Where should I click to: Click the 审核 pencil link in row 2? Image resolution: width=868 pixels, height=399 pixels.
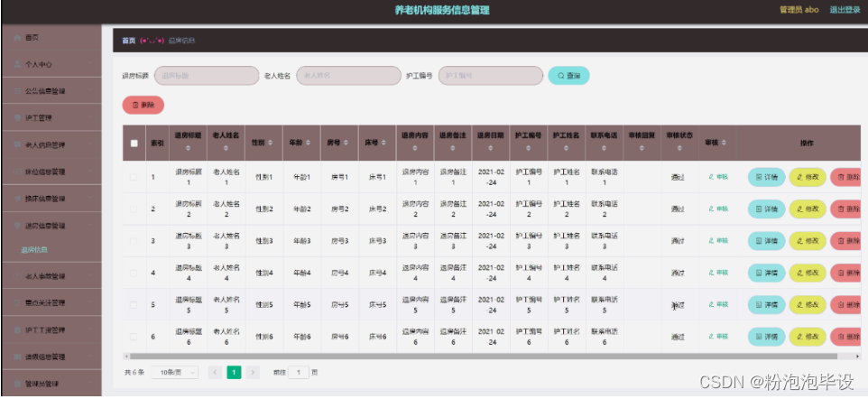point(718,209)
